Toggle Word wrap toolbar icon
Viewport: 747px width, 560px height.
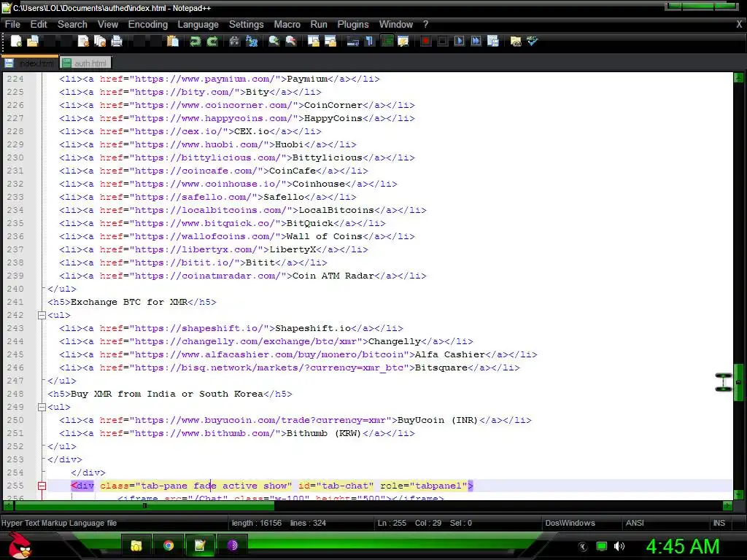352,42
